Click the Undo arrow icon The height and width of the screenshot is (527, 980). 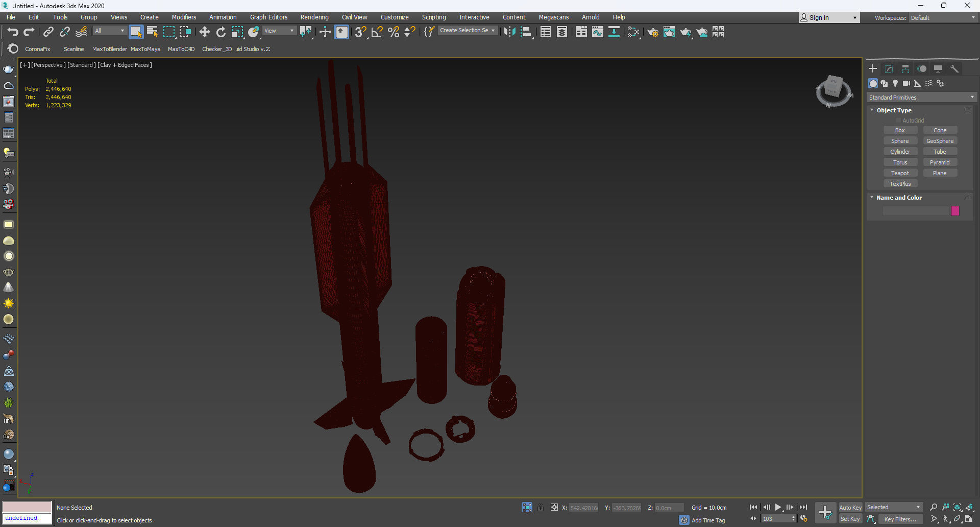(13, 32)
